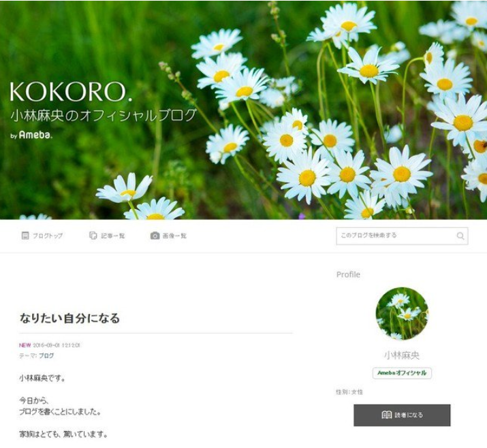This screenshot has width=487, height=448.
Task: Focus the blog search input field
Action: [x=402, y=236]
